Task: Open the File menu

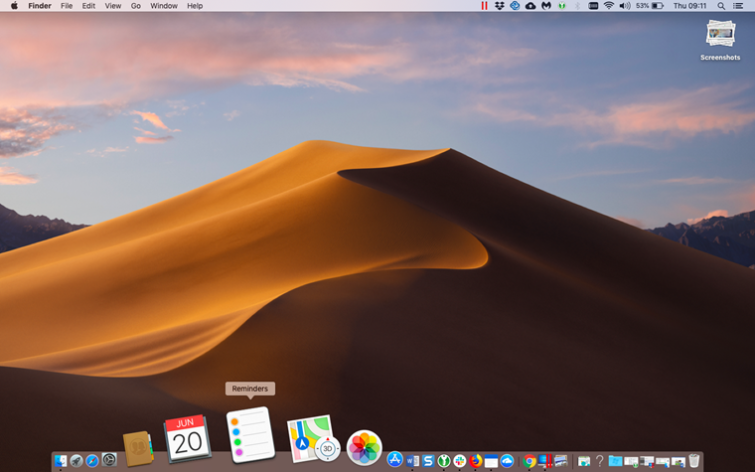Action: pos(66,6)
